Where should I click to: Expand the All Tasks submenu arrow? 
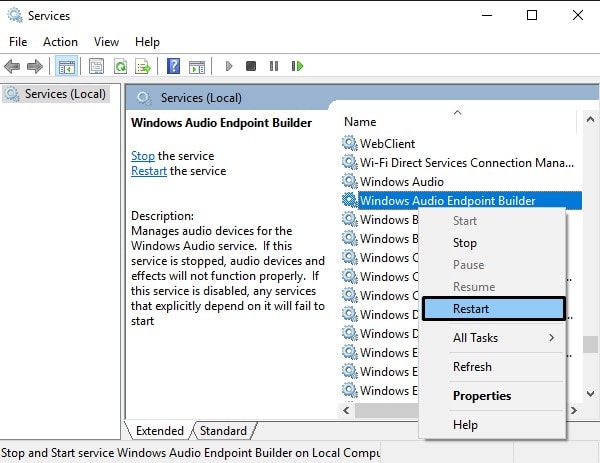(551, 338)
